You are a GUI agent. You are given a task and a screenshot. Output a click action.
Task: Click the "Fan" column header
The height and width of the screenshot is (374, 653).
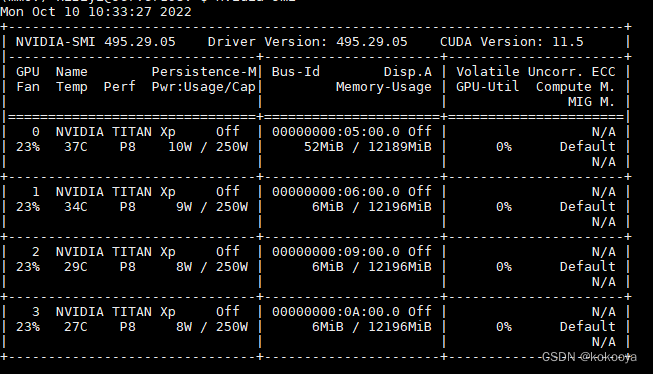pos(28,87)
